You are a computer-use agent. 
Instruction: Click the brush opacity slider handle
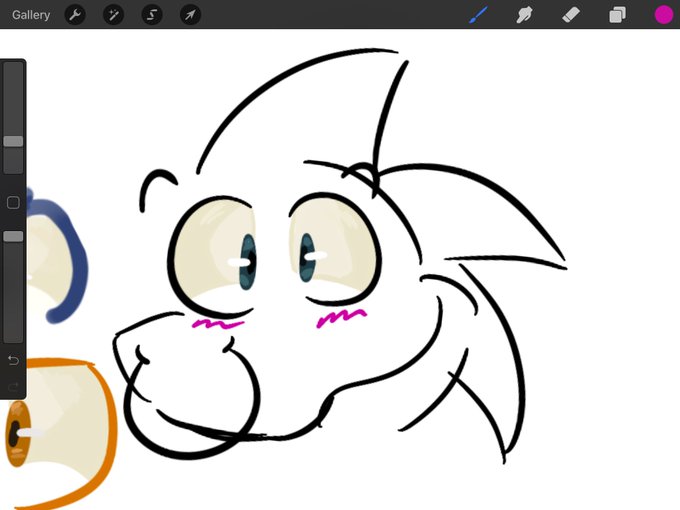(13, 236)
